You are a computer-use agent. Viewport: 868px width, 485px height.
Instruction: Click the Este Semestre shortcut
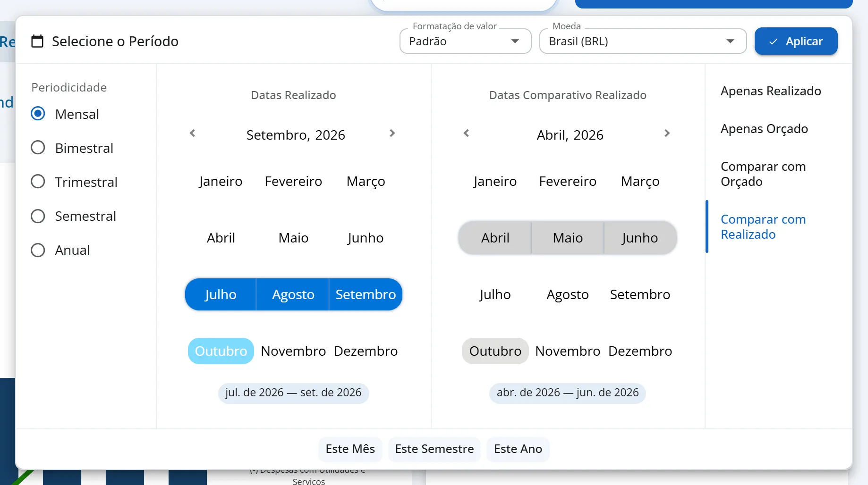coord(434,449)
